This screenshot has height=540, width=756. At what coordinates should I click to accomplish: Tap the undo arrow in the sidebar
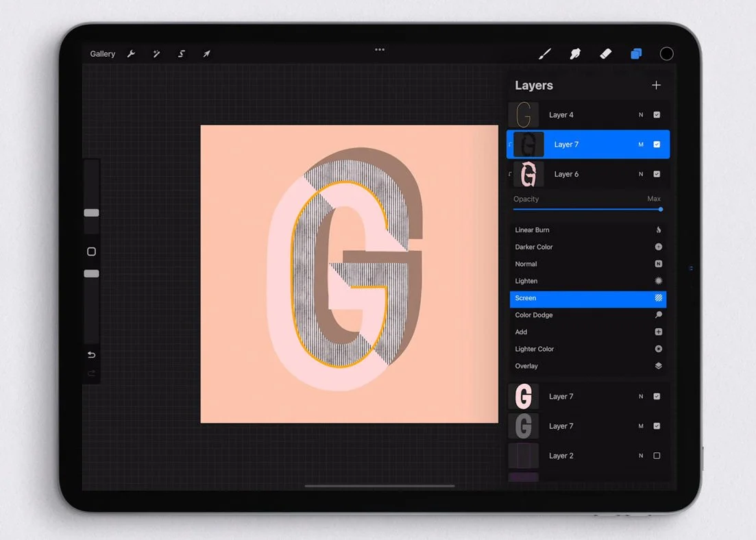click(x=91, y=355)
